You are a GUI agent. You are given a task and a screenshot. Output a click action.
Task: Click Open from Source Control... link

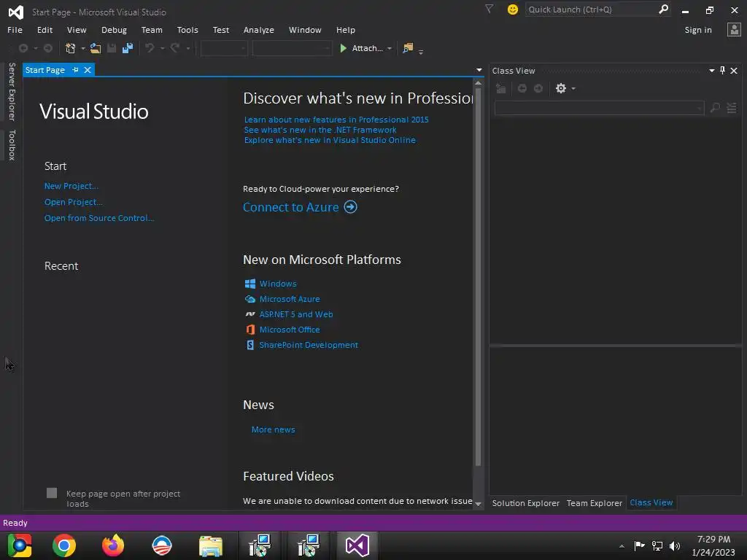click(99, 217)
